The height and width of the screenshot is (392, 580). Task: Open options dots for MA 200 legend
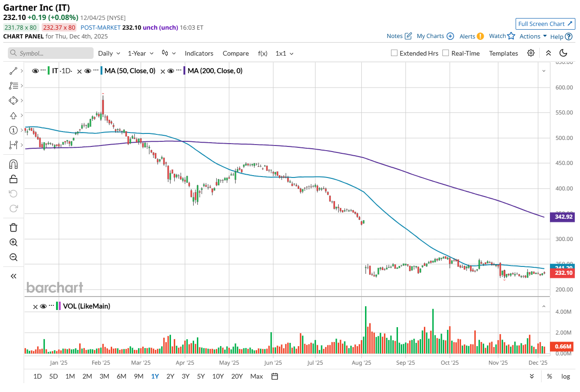[178, 71]
